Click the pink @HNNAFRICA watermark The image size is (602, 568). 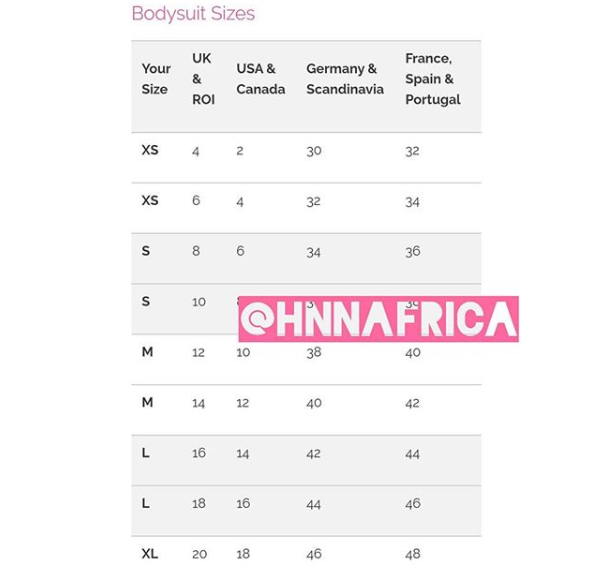378,319
